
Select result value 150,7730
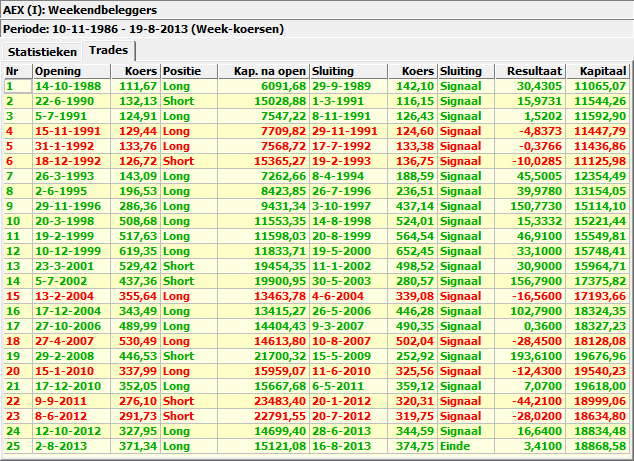(536, 206)
